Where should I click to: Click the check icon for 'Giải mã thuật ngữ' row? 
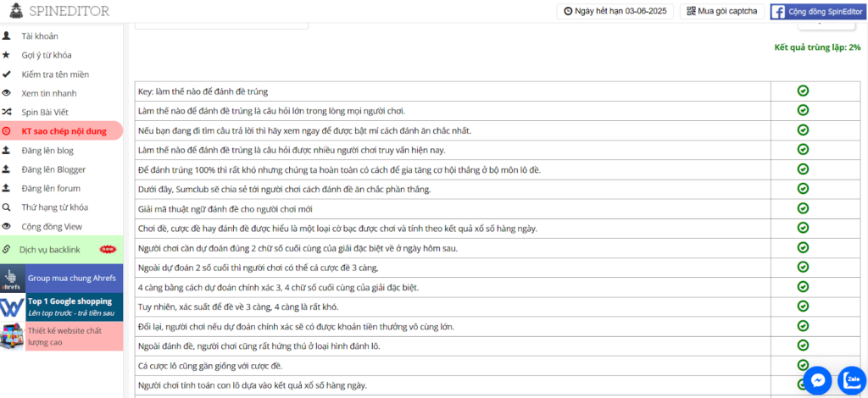(x=802, y=208)
